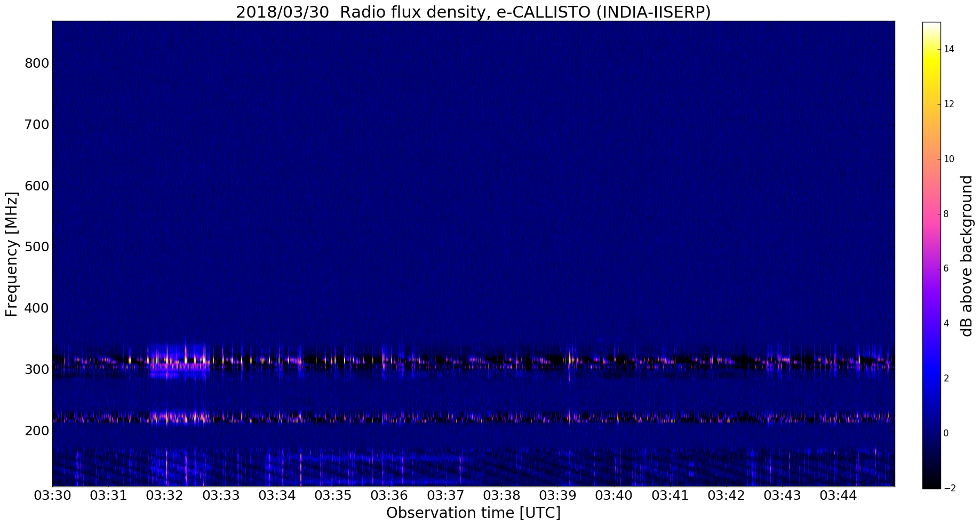The height and width of the screenshot is (526, 980).
Task: Click the colorbar tick value 2
Action: tap(946, 378)
